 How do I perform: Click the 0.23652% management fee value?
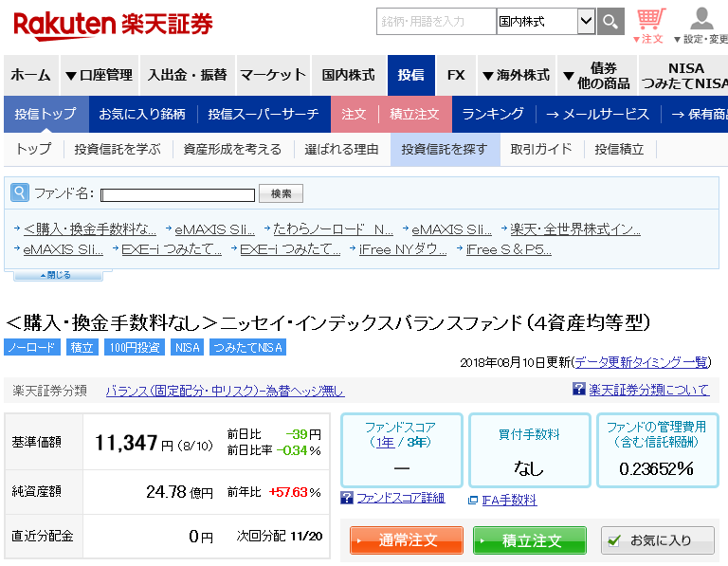(x=656, y=469)
